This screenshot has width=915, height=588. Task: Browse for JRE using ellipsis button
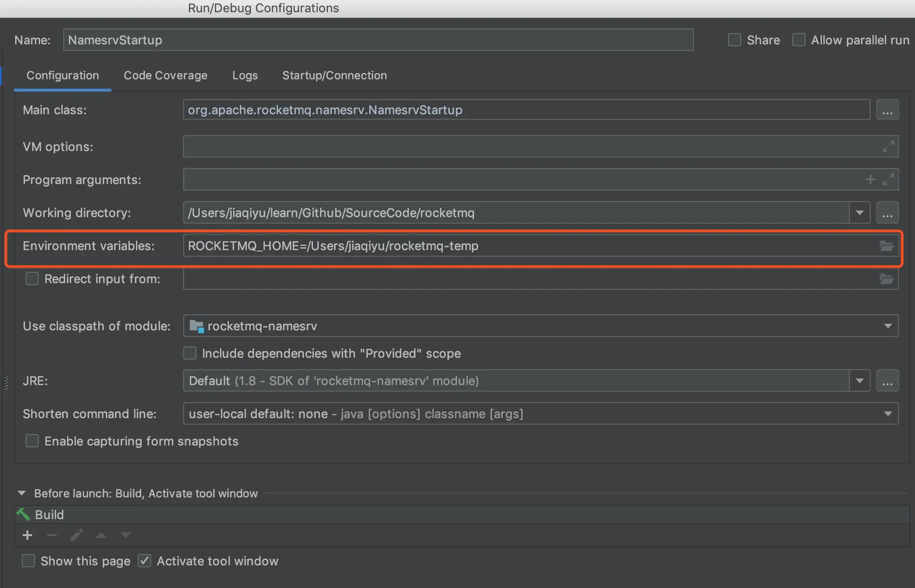coord(887,381)
